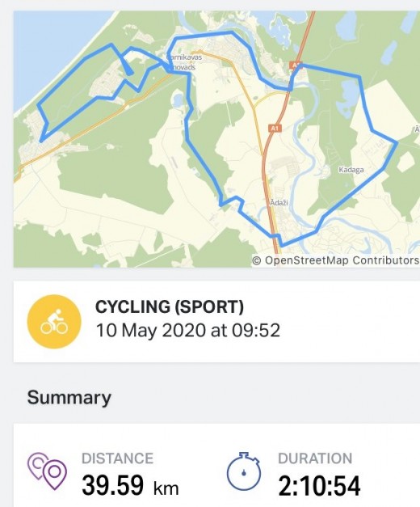Click the Summary section heading
420x507 pixels.
[69, 397]
